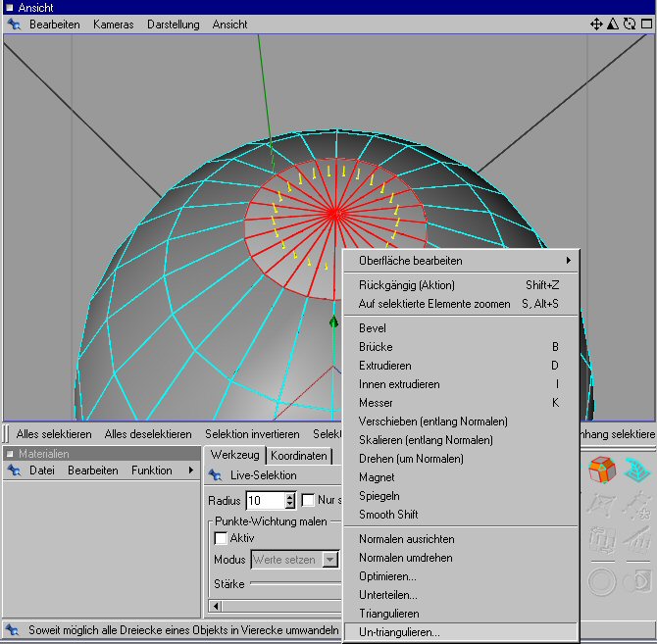Click the pin icon beside Live-Selektion
The height and width of the screenshot is (644, 657).
tap(215, 475)
